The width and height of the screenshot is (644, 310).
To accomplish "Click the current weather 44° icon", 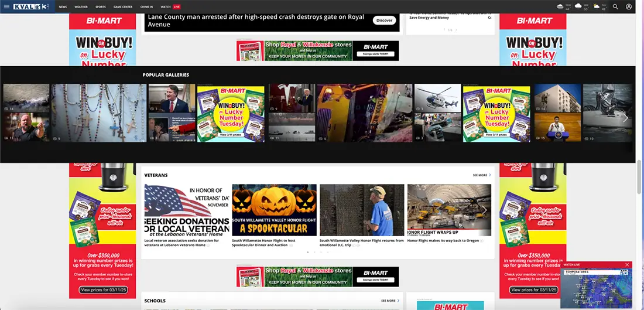I will coord(560,6).
